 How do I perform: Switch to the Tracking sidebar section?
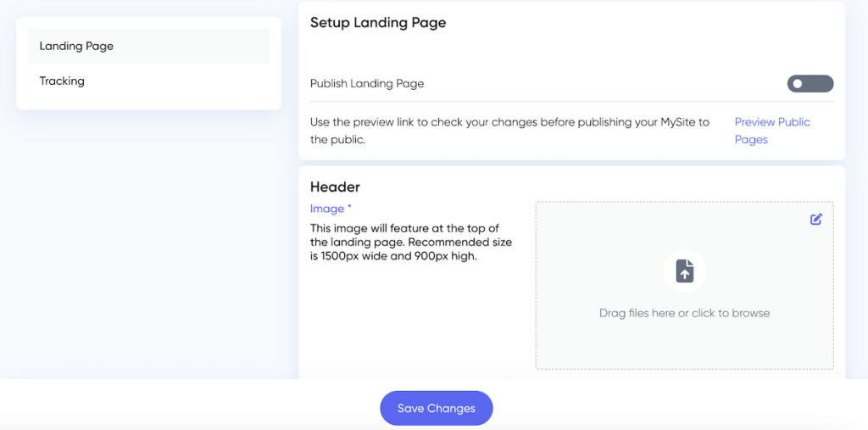tap(62, 81)
